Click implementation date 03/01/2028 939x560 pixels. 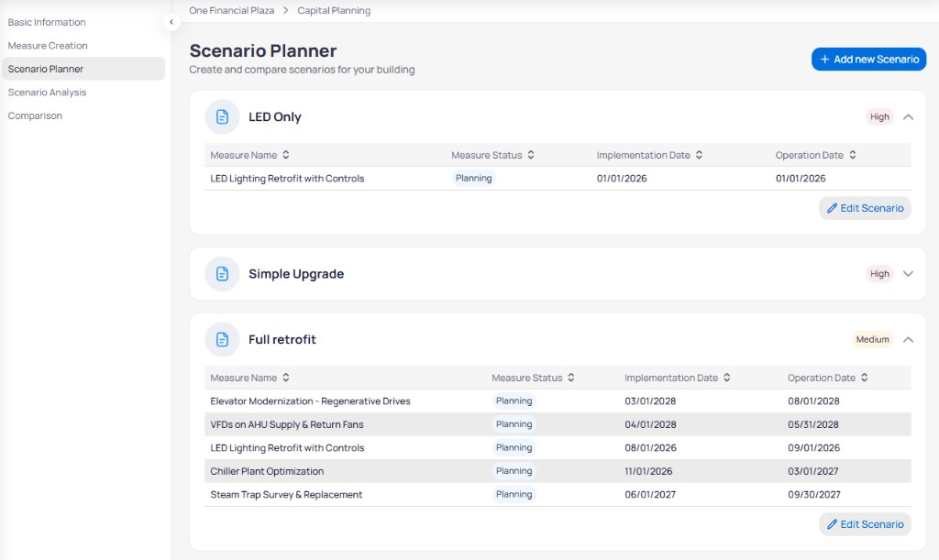650,401
